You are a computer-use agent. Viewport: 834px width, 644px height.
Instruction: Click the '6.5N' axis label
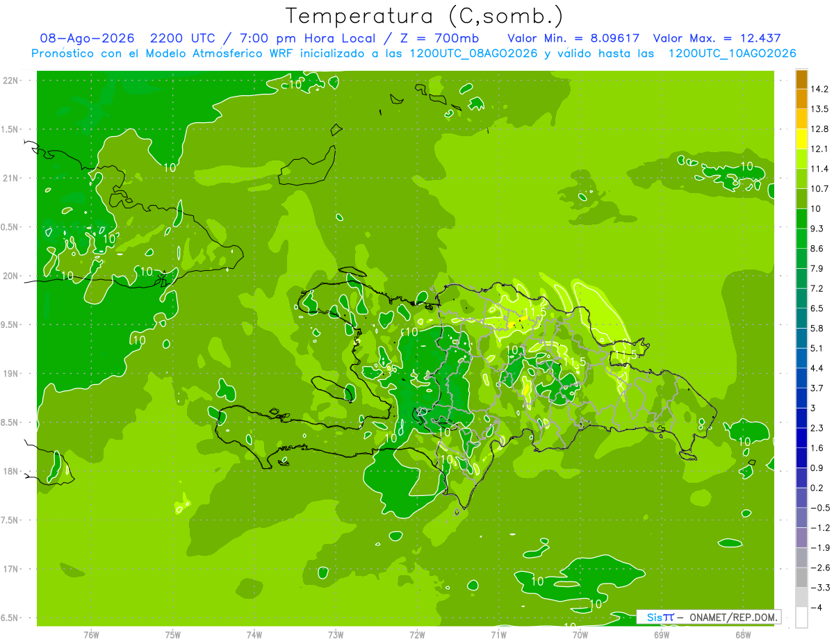click(x=10, y=618)
